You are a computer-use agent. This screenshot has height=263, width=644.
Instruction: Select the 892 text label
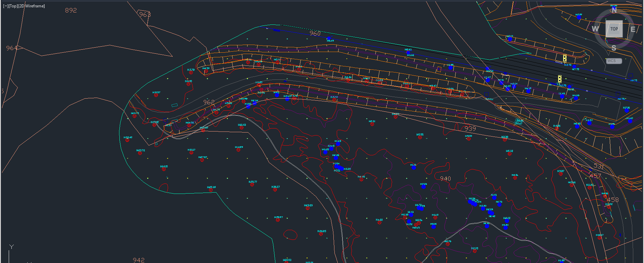pyautogui.click(x=71, y=10)
